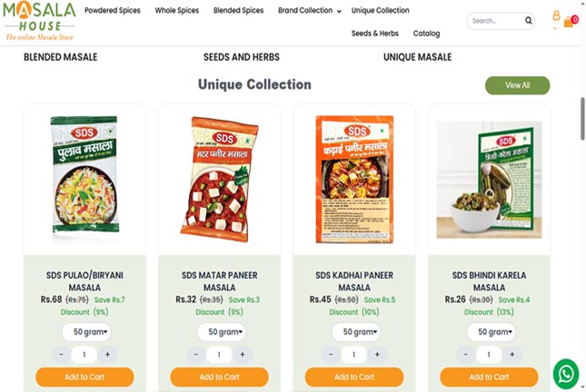Viewport: 586px width, 392px height.
Task: Go to Powdered Spices menu
Action: (114, 11)
